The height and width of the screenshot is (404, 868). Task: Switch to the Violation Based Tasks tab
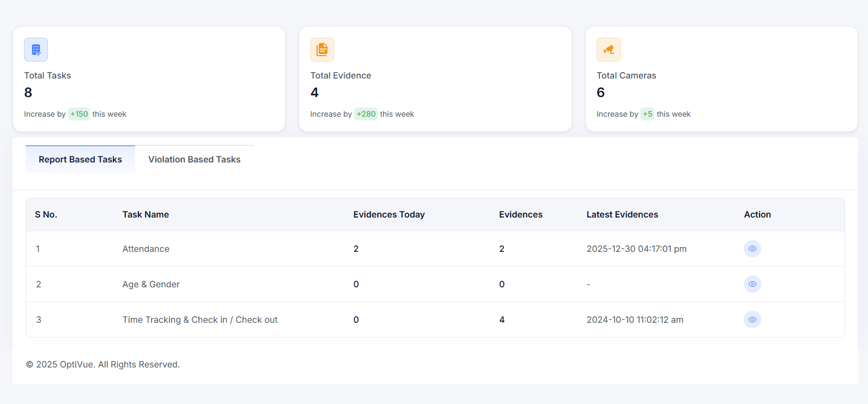pyautogui.click(x=194, y=160)
